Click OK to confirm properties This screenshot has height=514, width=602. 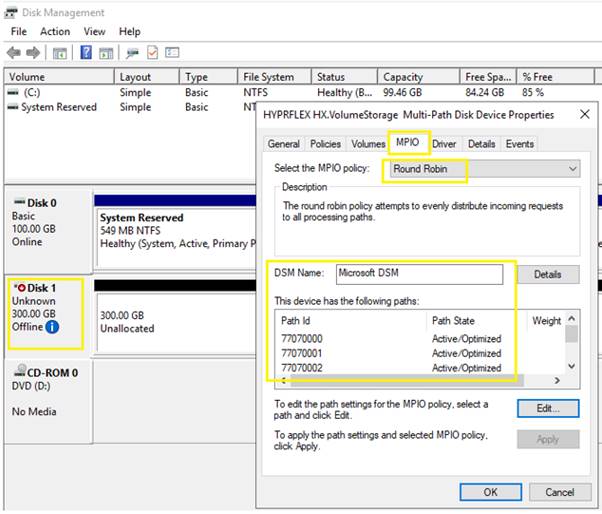(x=491, y=493)
